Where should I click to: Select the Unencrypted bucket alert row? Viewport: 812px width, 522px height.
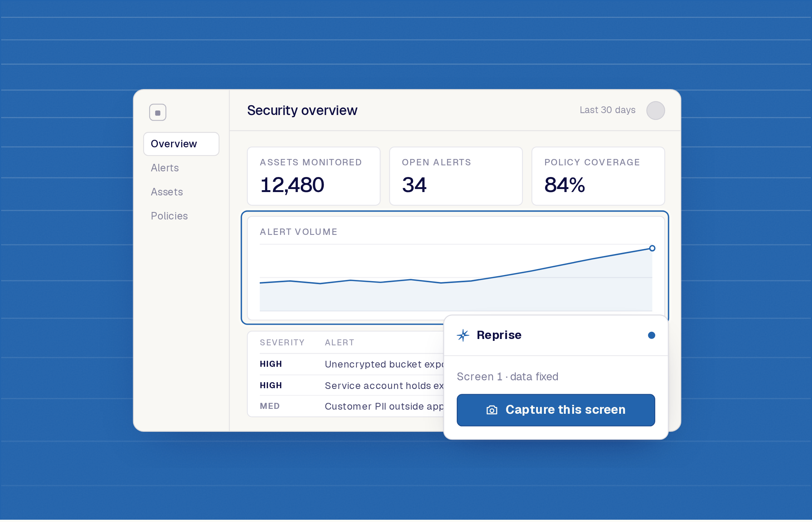[x=351, y=364]
